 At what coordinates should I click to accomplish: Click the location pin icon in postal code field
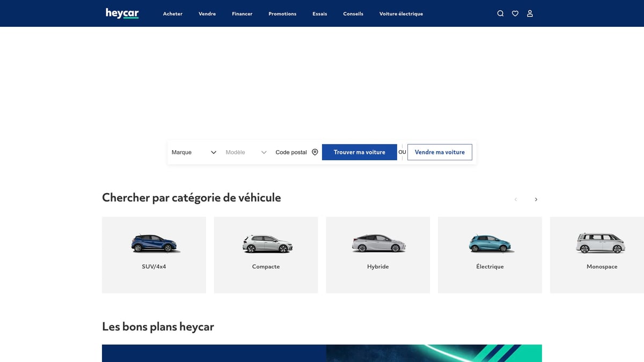[315, 152]
